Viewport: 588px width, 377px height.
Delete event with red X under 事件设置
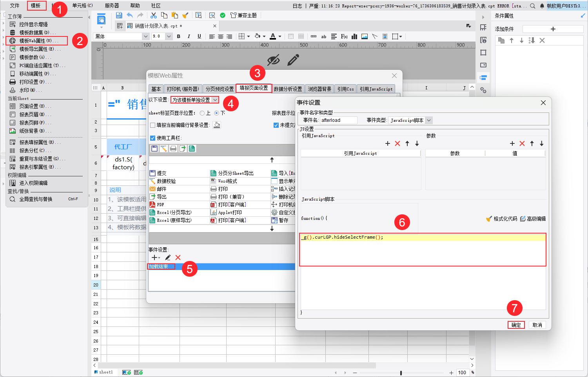178,257
